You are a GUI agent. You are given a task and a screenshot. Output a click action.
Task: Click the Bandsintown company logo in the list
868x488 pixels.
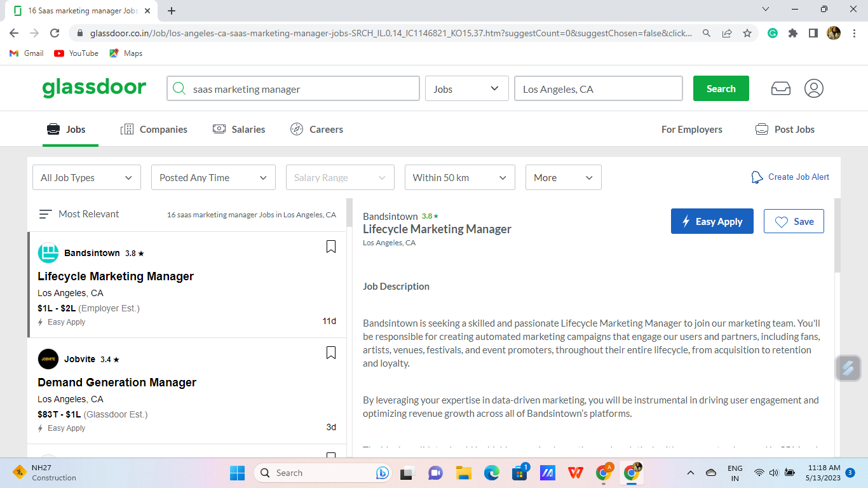[x=48, y=253]
